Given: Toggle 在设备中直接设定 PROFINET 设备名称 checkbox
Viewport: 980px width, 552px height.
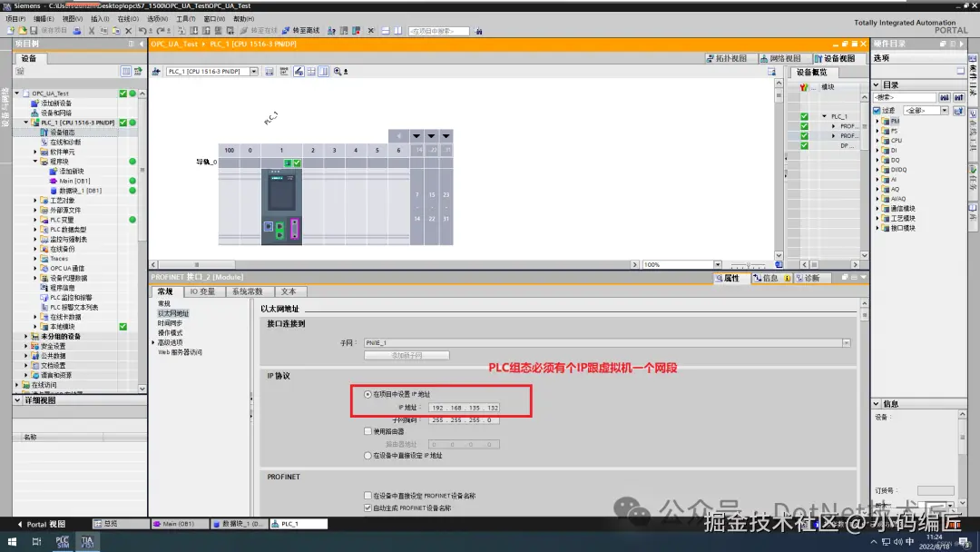Looking at the screenshot, I should pyautogui.click(x=367, y=496).
